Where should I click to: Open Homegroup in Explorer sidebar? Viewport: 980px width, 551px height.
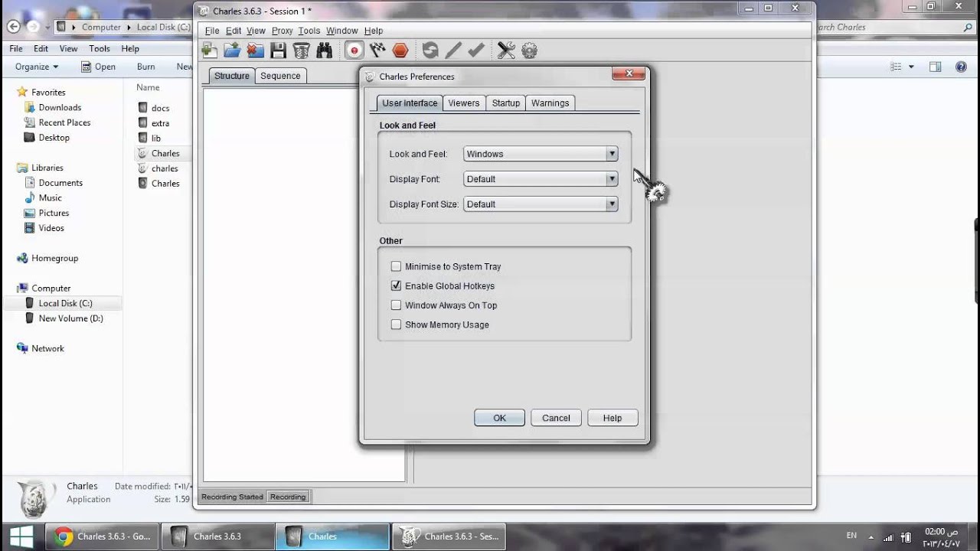click(54, 258)
